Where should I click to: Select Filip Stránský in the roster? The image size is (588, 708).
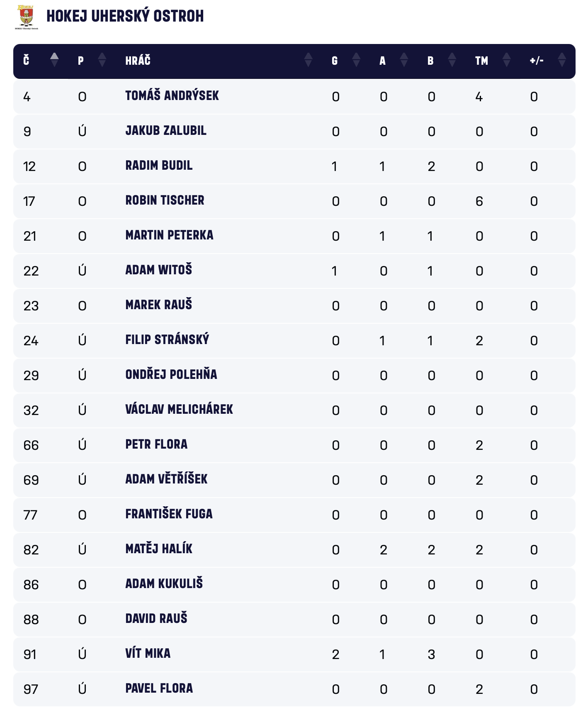pos(167,340)
